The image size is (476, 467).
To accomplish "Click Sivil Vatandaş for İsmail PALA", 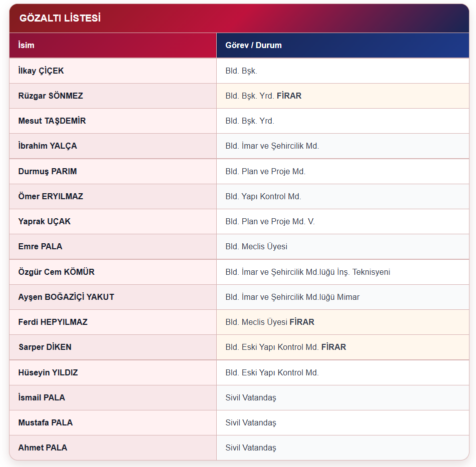I will click(x=251, y=397).
